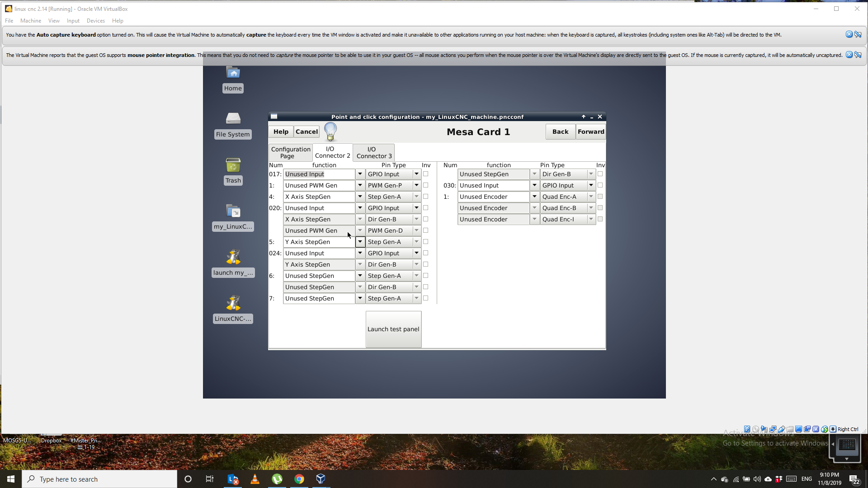
Task: Open VirtualBox Devices menu
Action: (x=96, y=21)
